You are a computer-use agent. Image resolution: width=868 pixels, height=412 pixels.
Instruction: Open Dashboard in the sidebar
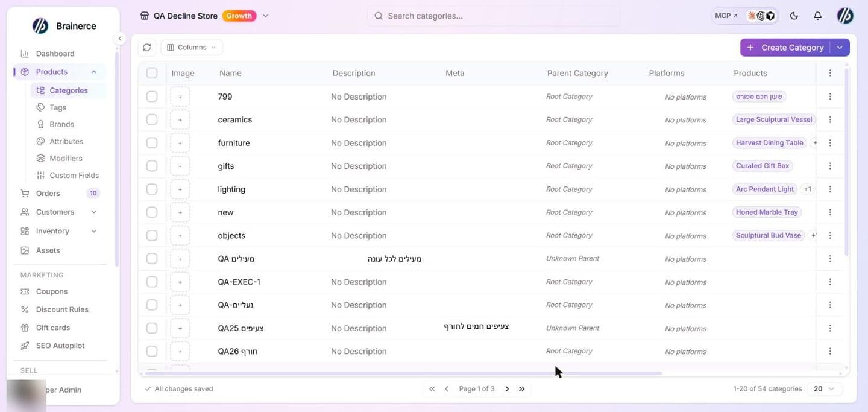[x=55, y=54]
